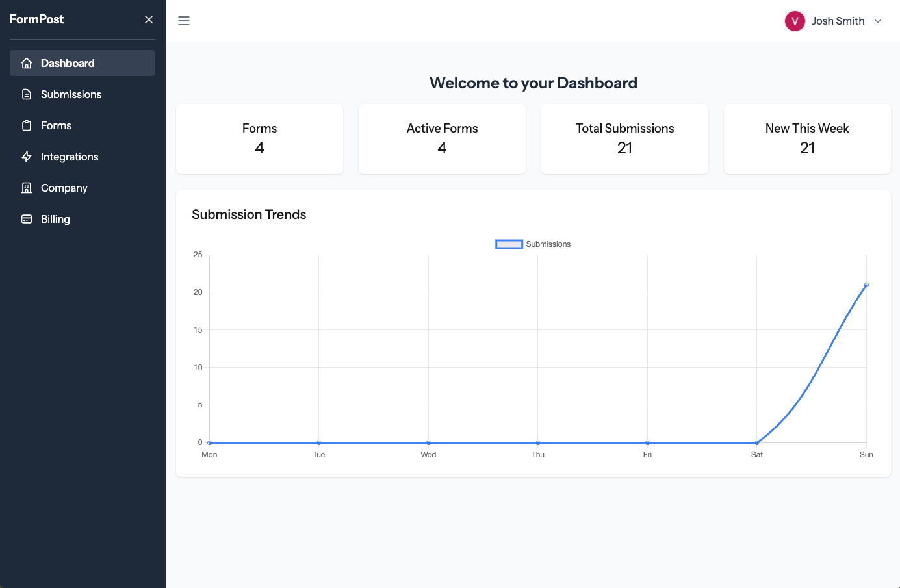The image size is (900, 588).
Task: Open the Total Submissions card
Action: coord(624,139)
